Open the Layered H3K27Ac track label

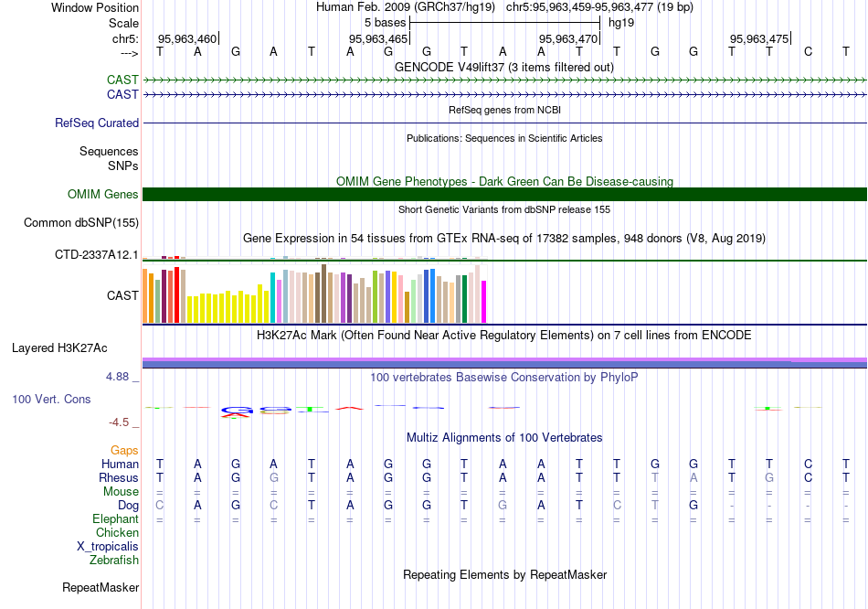point(59,348)
